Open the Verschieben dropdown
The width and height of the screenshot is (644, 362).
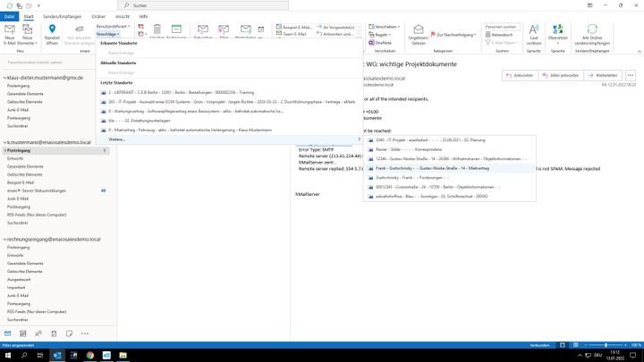(384, 27)
